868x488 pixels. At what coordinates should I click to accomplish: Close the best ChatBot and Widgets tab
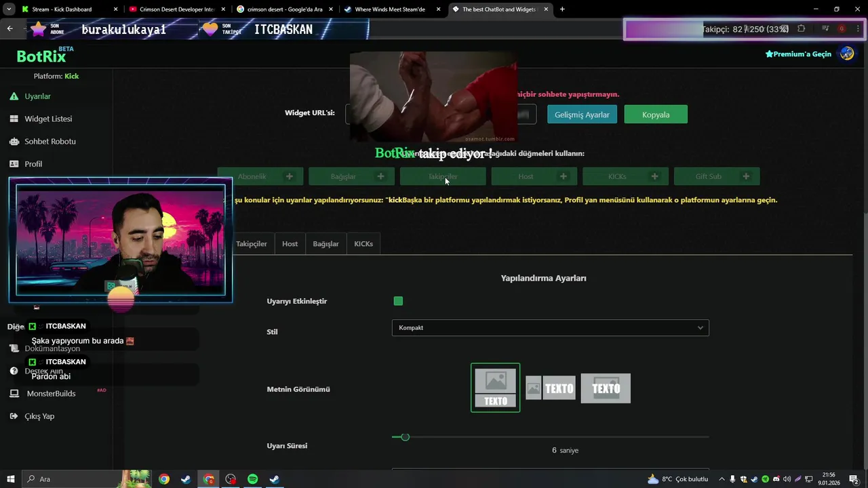click(546, 9)
